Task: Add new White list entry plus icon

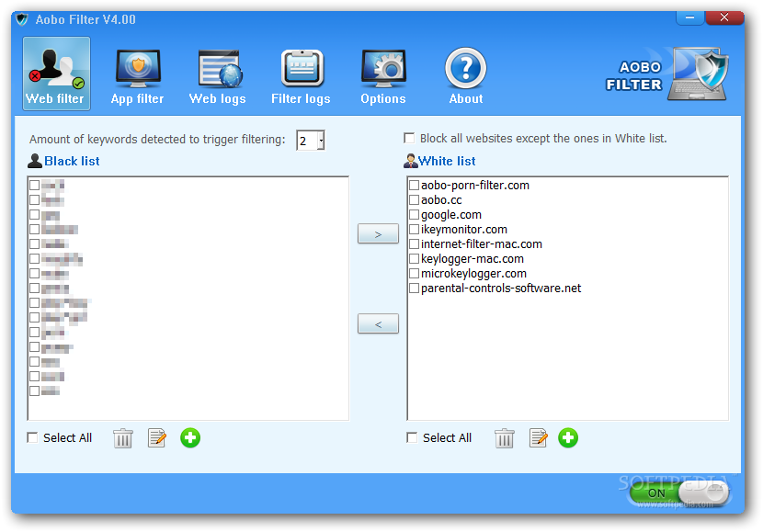Action: [x=568, y=438]
